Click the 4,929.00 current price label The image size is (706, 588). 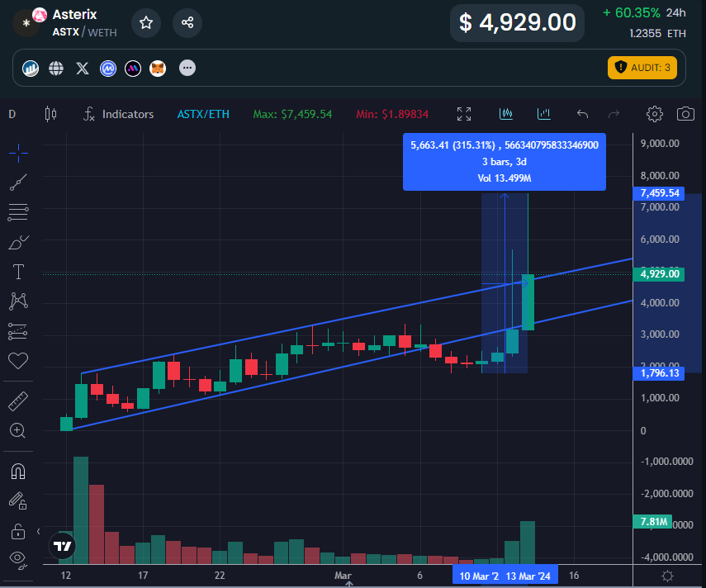pyautogui.click(x=659, y=274)
